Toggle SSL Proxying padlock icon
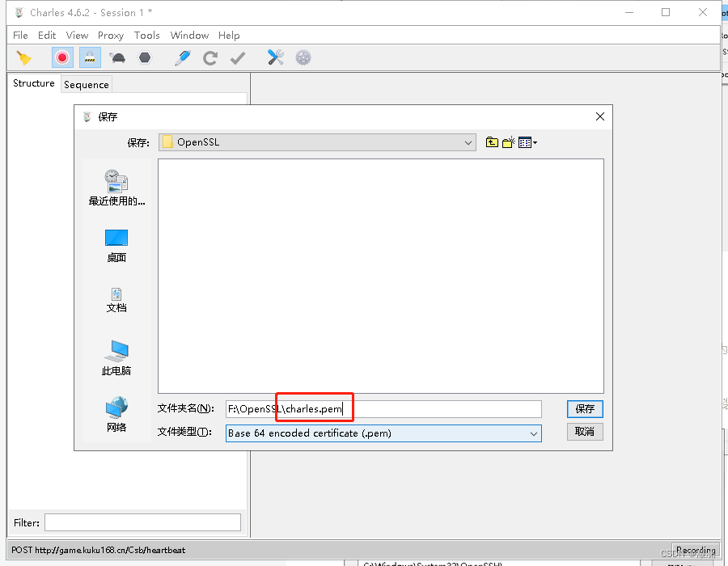Image resolution: width=728 pixels, height=566 pixels. 90,58
